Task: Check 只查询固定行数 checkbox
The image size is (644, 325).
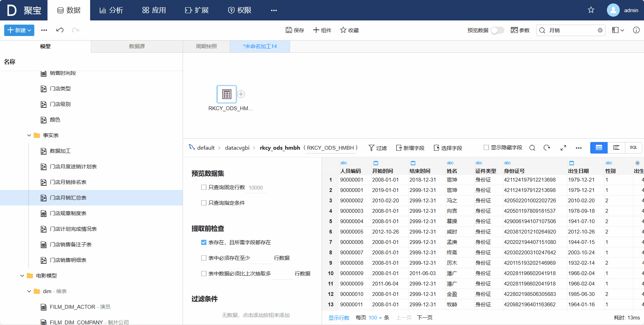Action: [x=204, y=187]
